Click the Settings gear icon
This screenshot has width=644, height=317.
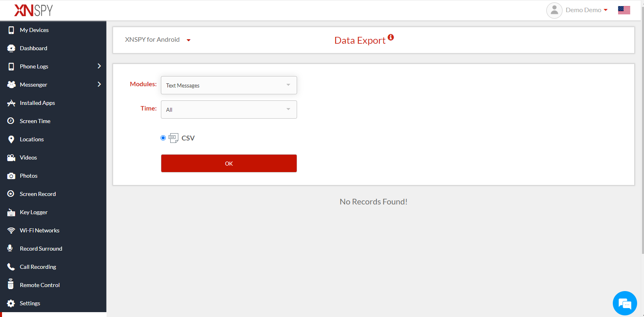coord(11,303)
